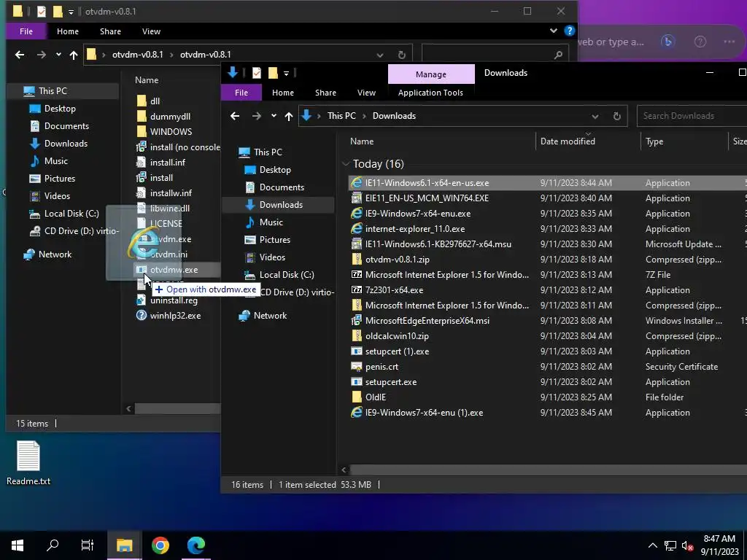Image resolution: width=747 pixels, height=560 pixels.
Task: Select uninstall.reg icon in otvdm window
Action: 141,300
